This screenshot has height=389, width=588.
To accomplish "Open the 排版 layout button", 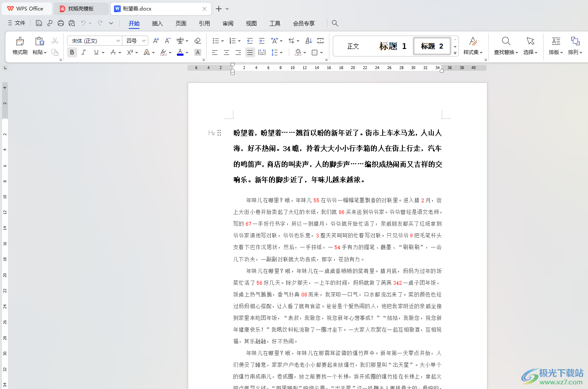I will click(556, 46).
